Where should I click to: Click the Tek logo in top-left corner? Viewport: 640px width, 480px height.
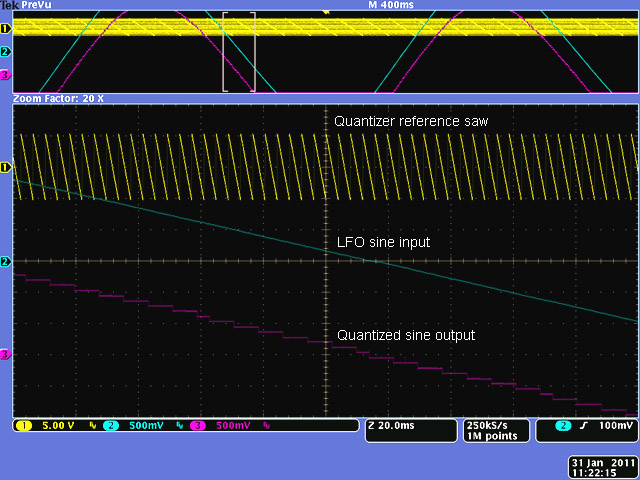pos(9,5)
